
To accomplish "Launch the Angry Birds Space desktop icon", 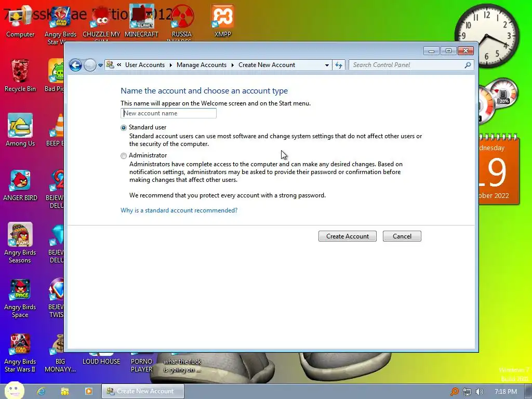I will pyautogui.click(x=20, y=299).
